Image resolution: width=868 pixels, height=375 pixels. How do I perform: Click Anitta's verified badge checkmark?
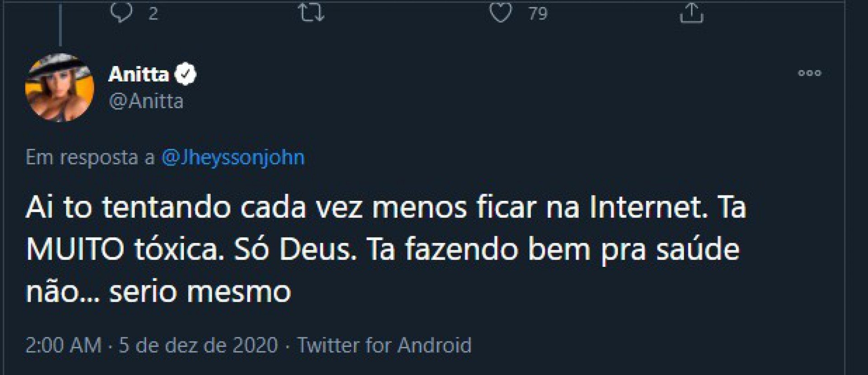click(x=185, y=74)
